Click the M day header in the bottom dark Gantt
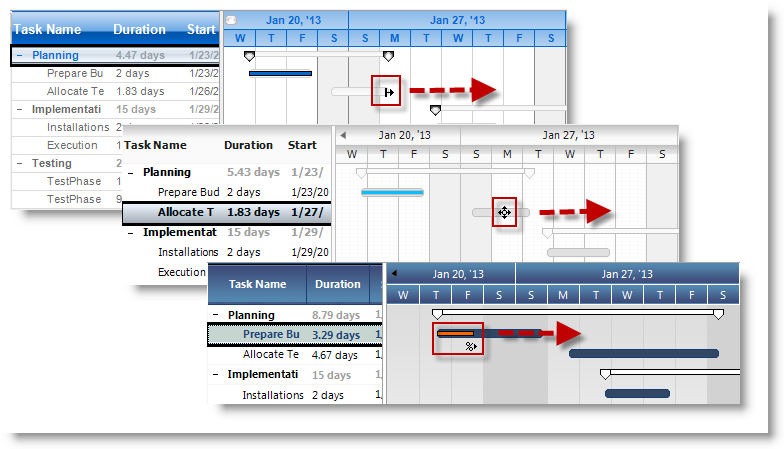Viewport: 784px width, 449px height. pyautogui.click(x=563, y=295)
